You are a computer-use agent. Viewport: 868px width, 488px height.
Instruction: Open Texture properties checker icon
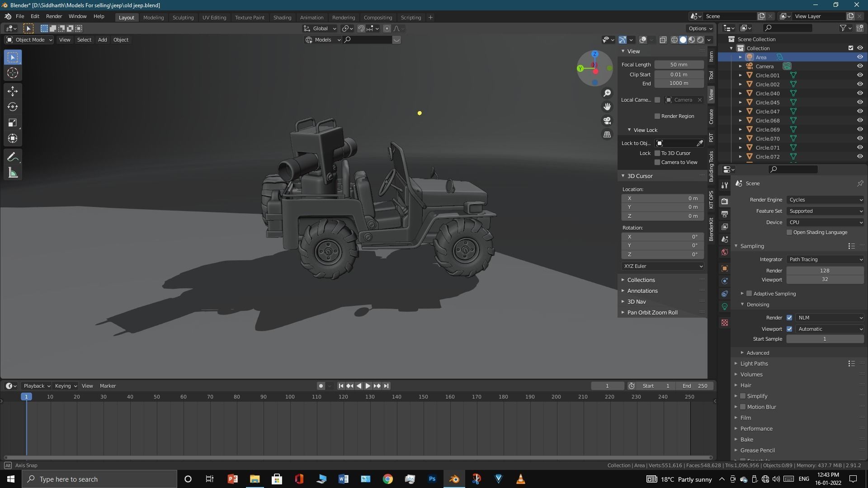point(725,323)
